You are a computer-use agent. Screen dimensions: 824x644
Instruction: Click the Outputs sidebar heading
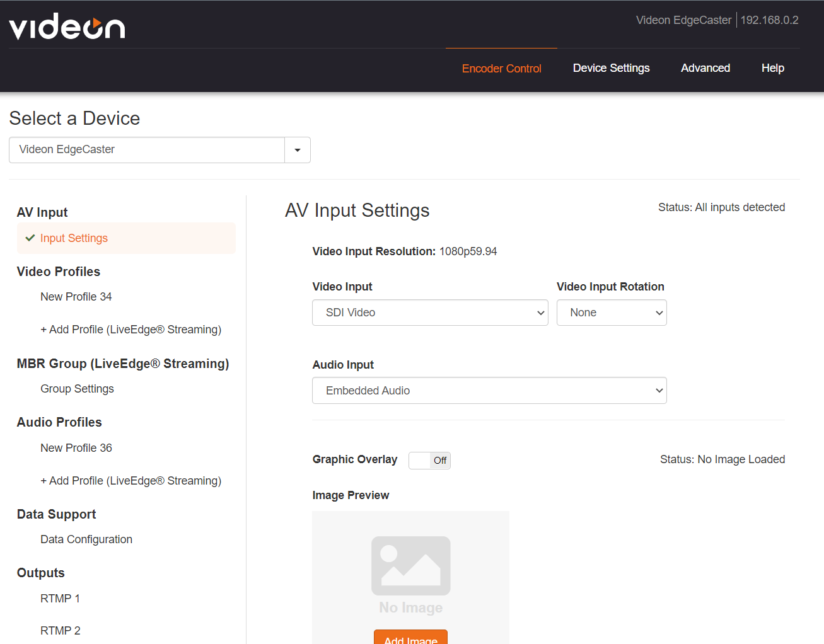point(41,573)
